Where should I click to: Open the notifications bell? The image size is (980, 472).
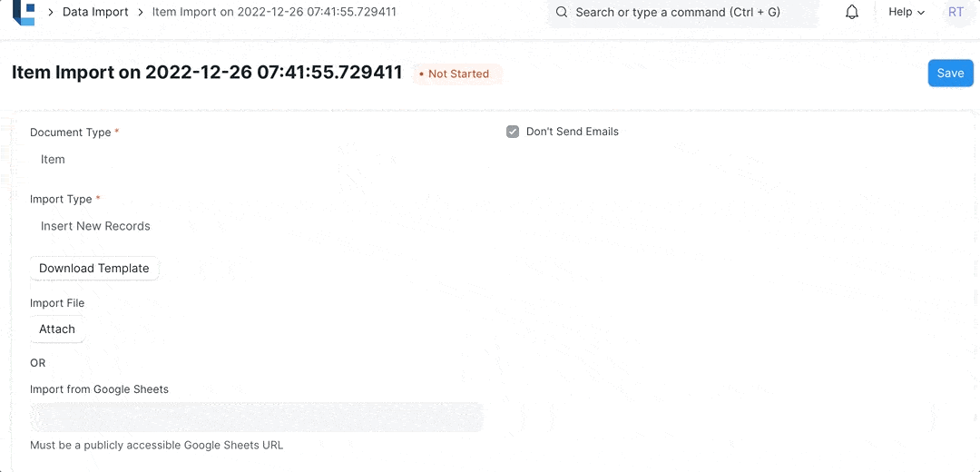[852, 13]
